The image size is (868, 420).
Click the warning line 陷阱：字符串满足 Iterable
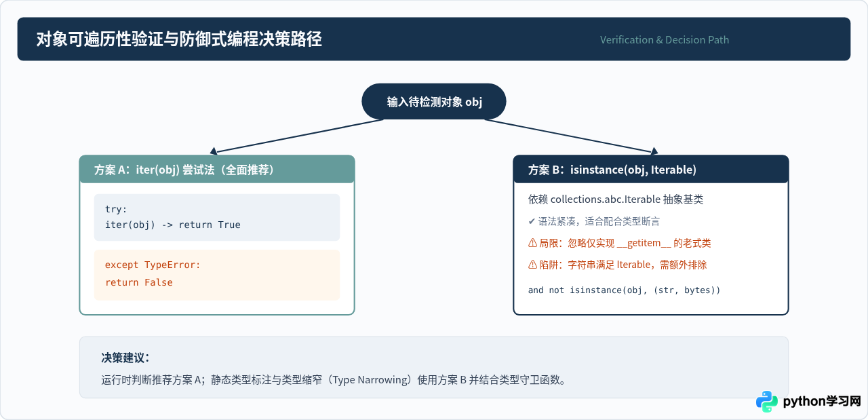point(617,265)
